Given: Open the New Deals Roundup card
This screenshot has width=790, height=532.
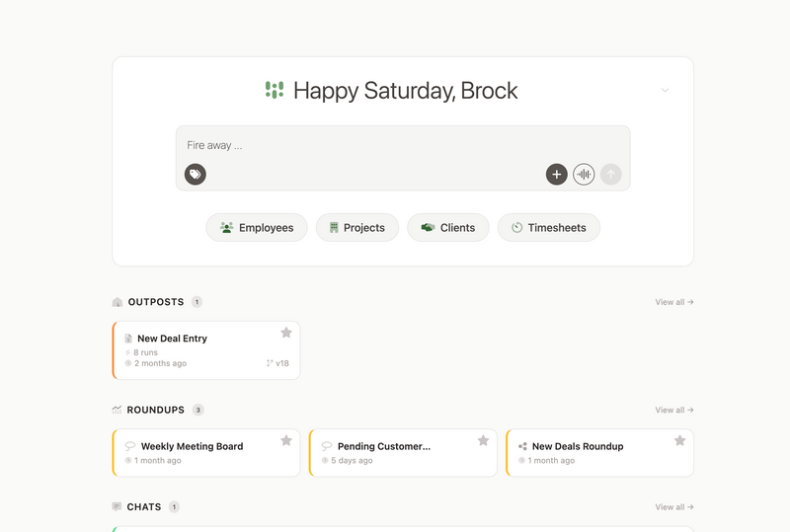Looking at the screenshot, I should 599,453.
